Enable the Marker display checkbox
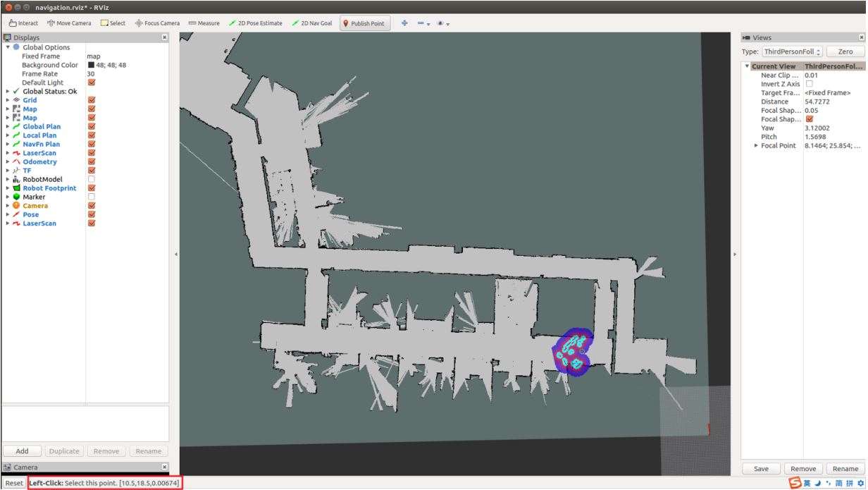This screenshot has width=868, height=490. [91, 197]
